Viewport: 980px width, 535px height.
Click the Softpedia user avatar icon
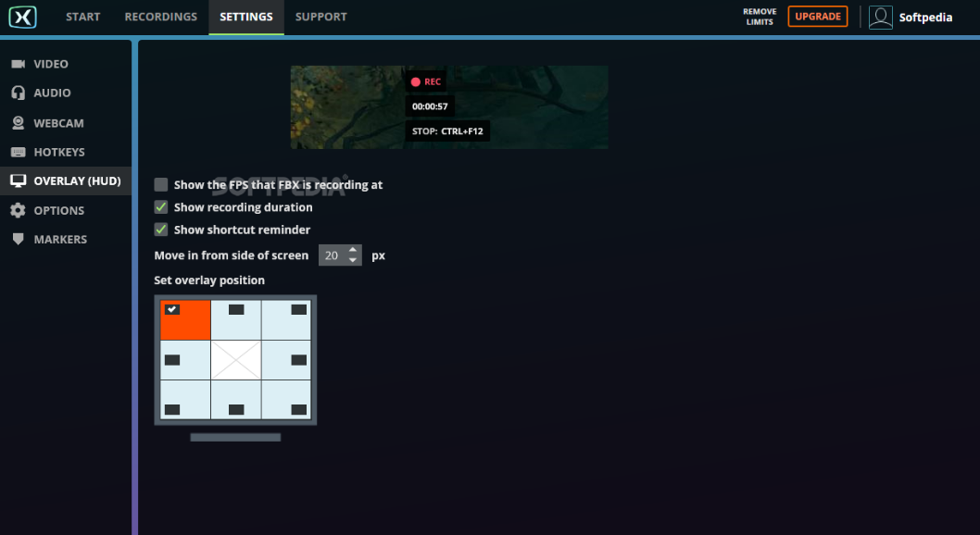pos(881,17)
